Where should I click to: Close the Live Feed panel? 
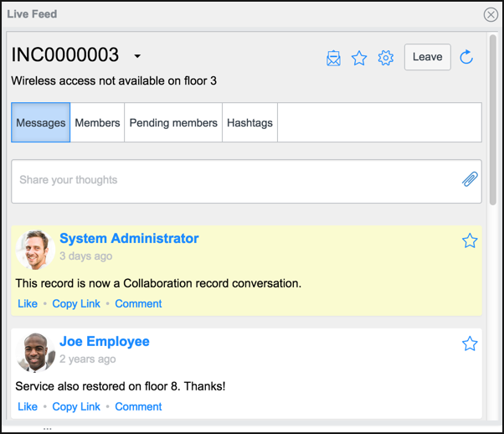pyautogui.click(x=491, y=14)
